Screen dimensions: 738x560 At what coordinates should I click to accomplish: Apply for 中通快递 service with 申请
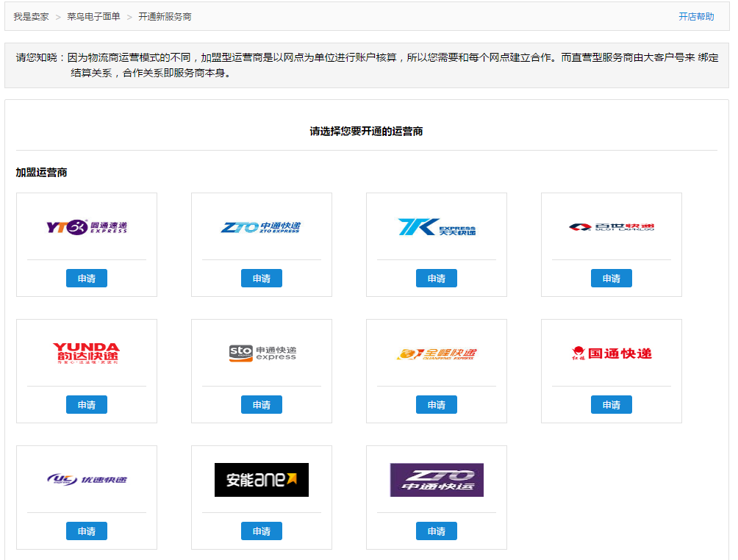262,278
